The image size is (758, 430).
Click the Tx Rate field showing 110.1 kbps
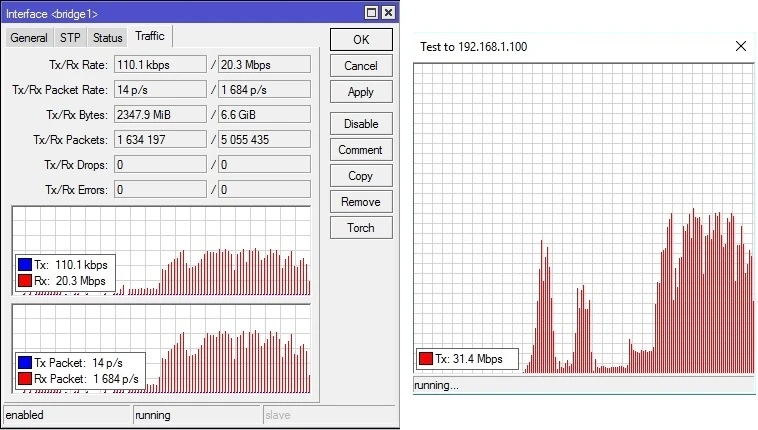click(x=160, y=65)
